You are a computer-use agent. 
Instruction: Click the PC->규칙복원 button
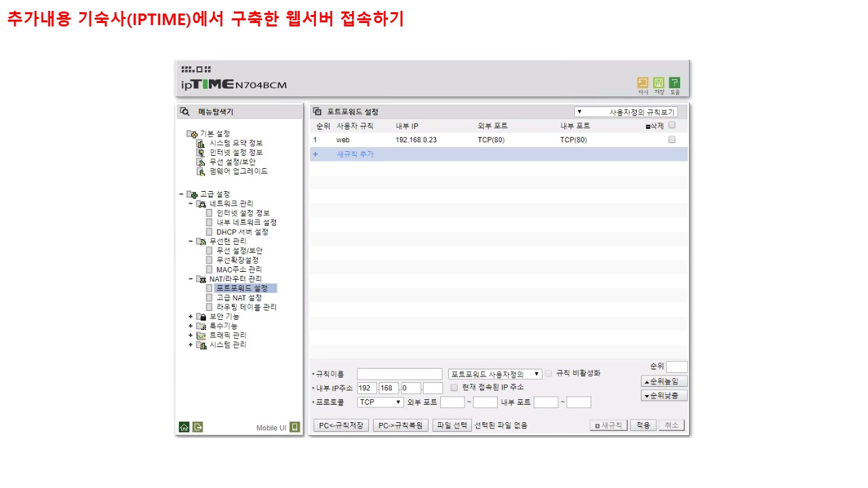pos(401,426)
